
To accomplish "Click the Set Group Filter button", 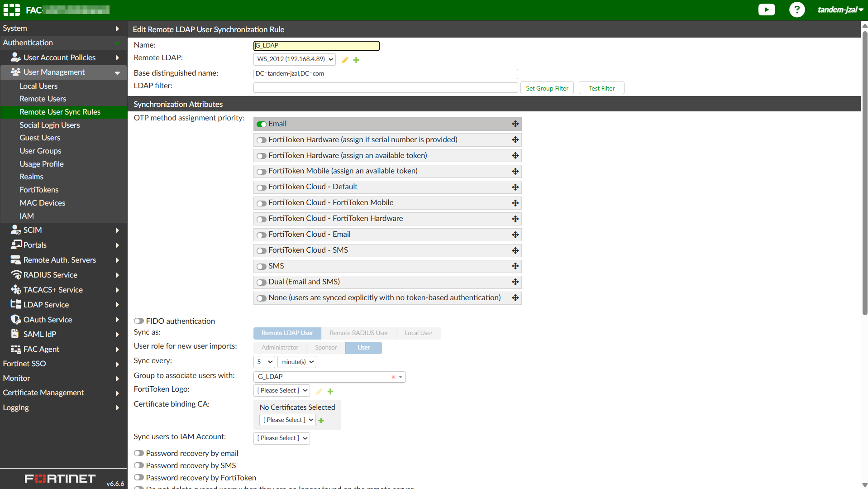I will (547, 88).
